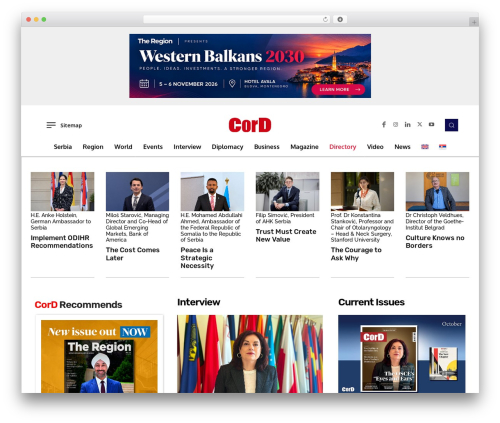Click the browser reload icon
Image resolution: width=500 pixels, height=423 pixels.
click(x=325, y=19)
